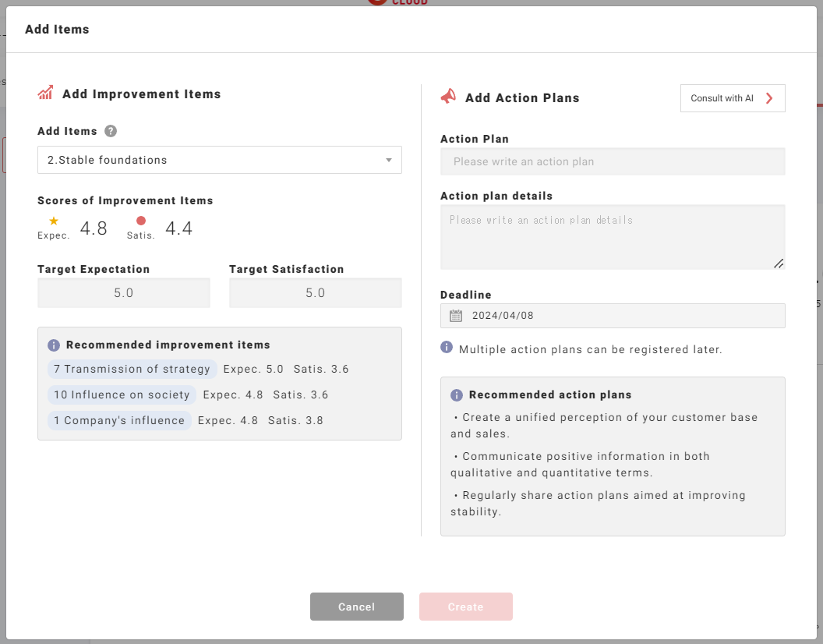Select the 10 Influence on society tag
This screenshot has width=823, height=644.
pos(122,395)
